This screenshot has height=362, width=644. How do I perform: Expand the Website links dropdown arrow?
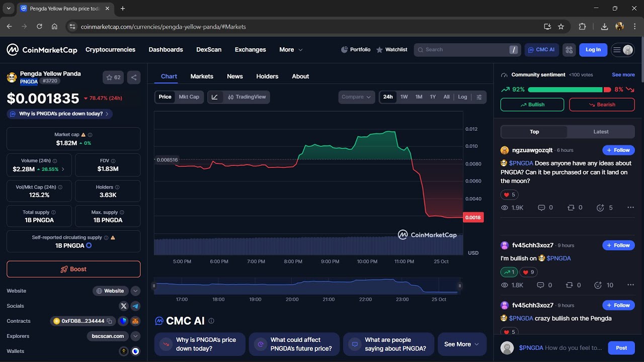pyautogui.click(x=135, y=291)
